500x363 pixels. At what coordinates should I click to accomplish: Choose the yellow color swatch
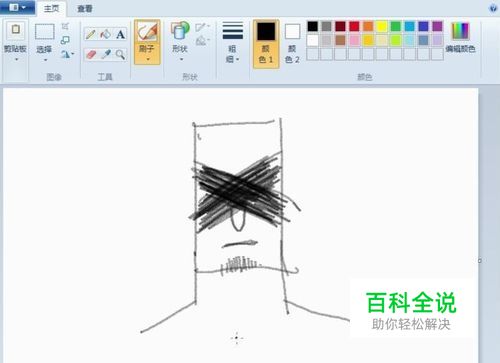(382, 26)
